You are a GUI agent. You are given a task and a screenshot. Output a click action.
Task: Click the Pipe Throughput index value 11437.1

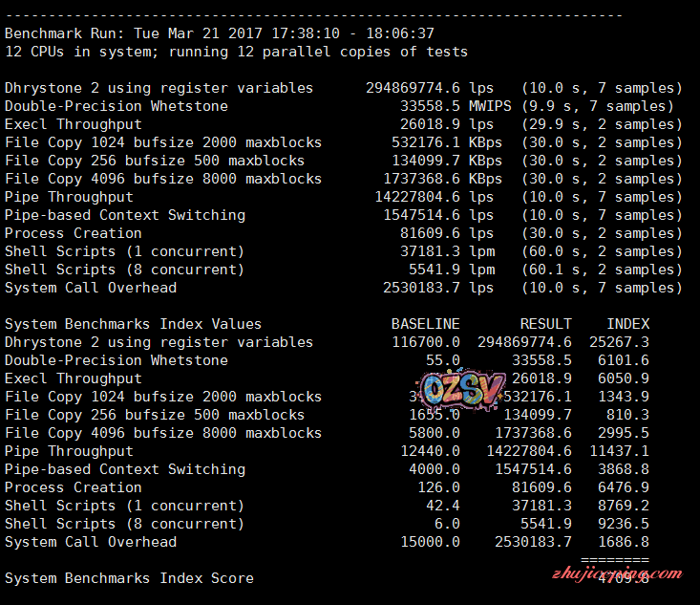(619, 451)
